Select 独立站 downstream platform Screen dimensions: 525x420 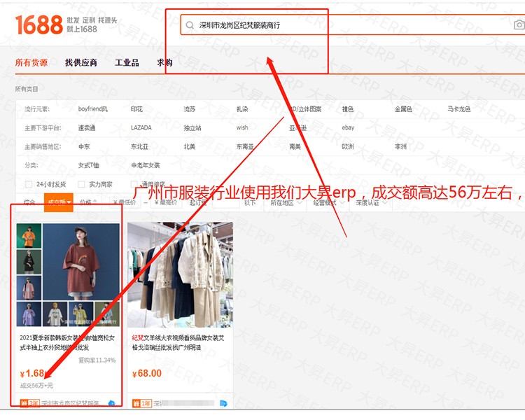click(x=192, y=128)
